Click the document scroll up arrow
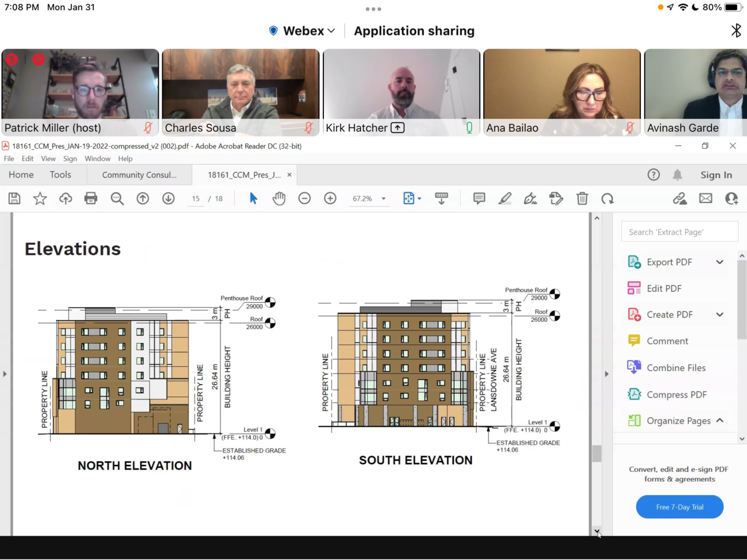 coord(596,218)
